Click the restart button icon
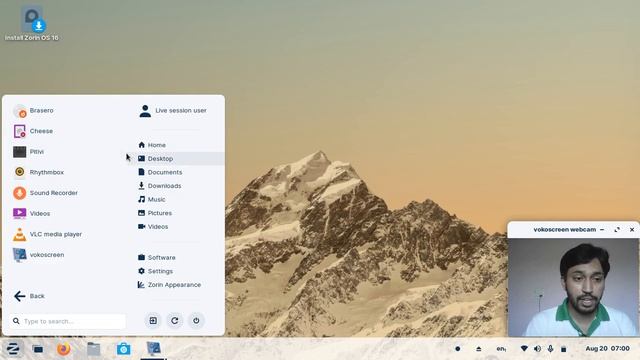The height and width of the screenshot is (360, 640). [x=175, y=321]
